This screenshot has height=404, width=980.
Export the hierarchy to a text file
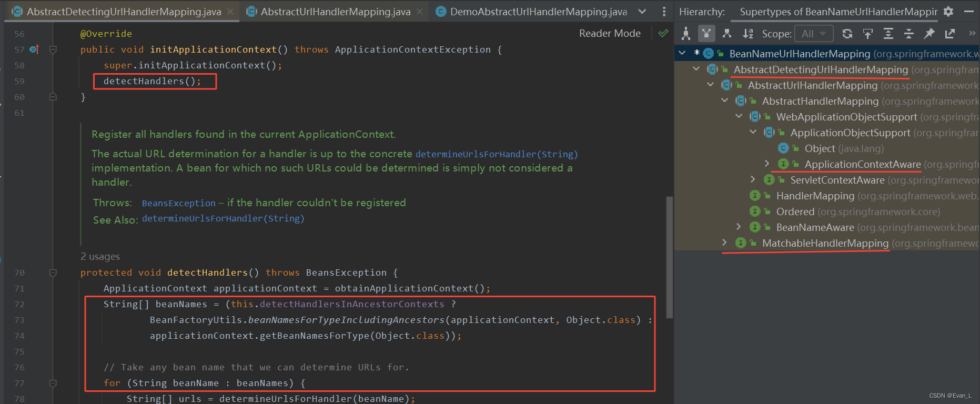949,34
